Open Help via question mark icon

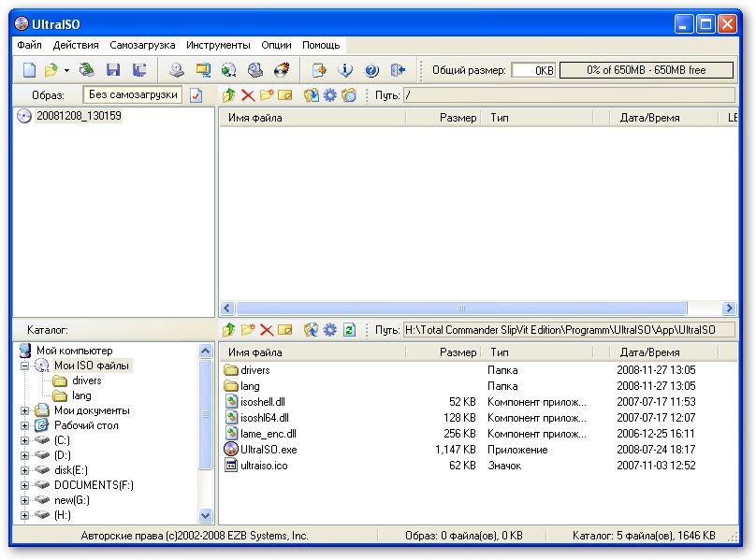click(x=371, y=70)
